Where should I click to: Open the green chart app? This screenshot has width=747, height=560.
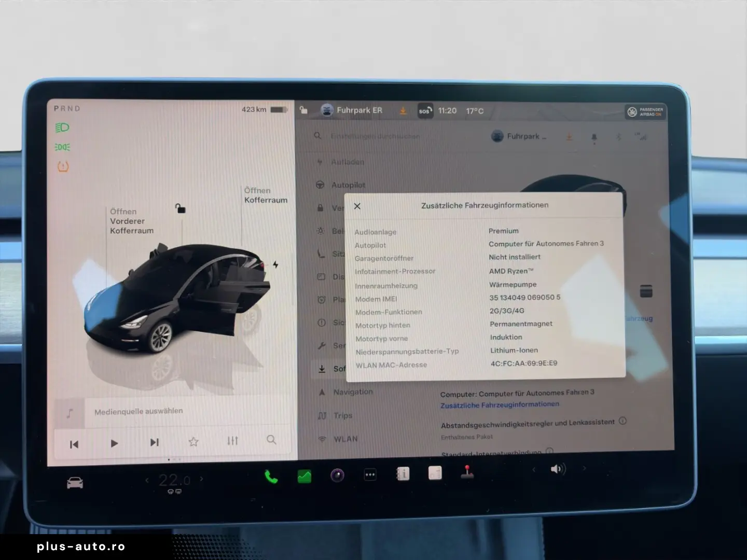[x=305, y=476]
